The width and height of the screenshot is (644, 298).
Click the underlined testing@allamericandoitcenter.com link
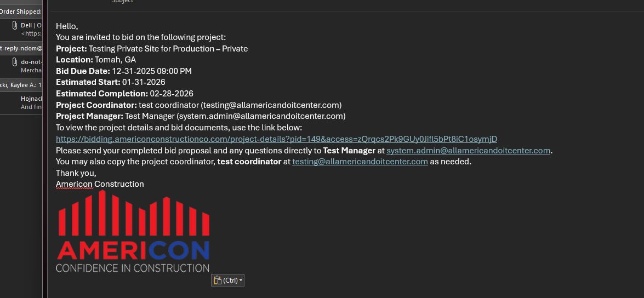[360, 162]
